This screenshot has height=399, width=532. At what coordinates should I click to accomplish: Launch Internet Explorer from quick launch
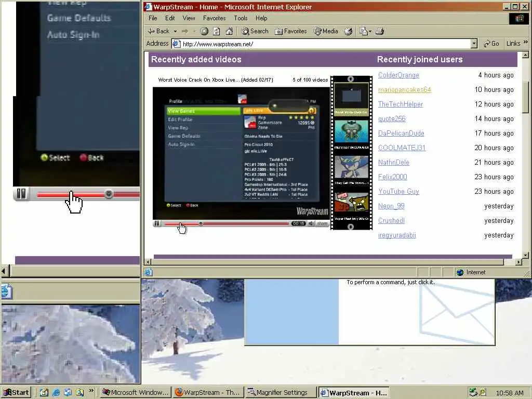56,393
